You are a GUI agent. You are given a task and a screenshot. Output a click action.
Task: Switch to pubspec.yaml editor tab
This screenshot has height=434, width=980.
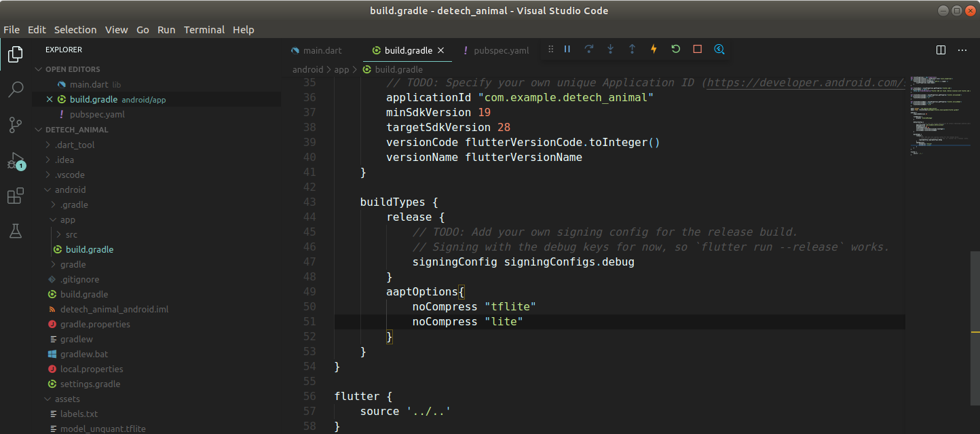pos(497,50)
